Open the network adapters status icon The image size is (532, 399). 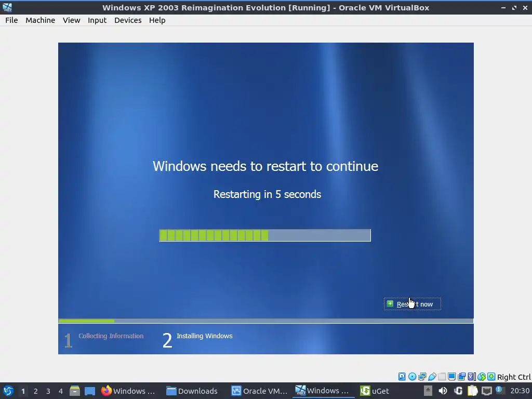pyautogui.click(x=422, y=377)
